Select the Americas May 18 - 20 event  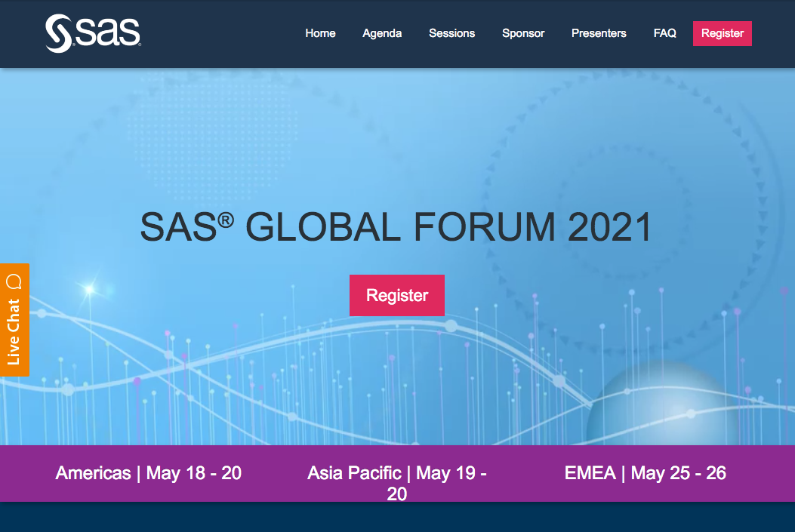click(148, 473)
